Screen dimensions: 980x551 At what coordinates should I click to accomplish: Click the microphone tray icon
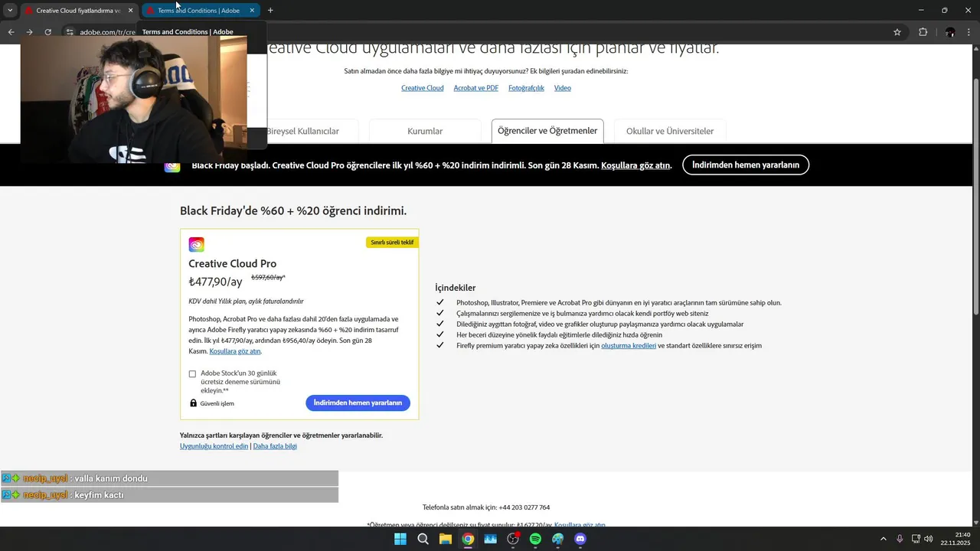900,539
